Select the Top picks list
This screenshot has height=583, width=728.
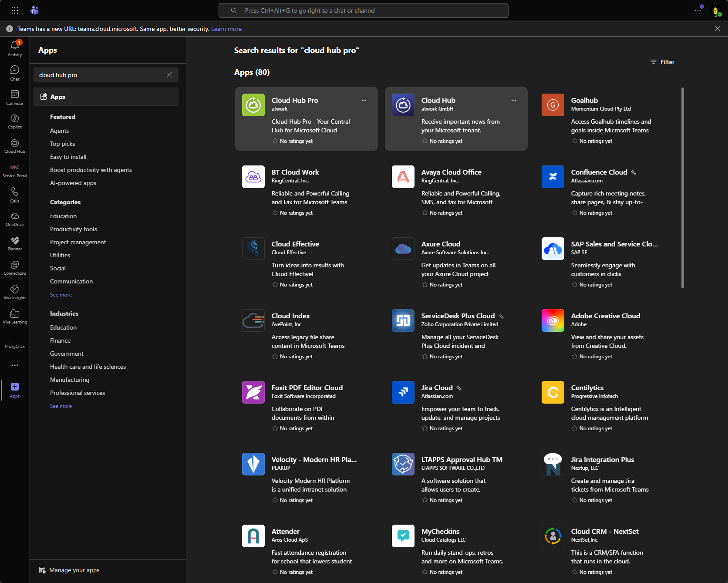click(63, 144)
